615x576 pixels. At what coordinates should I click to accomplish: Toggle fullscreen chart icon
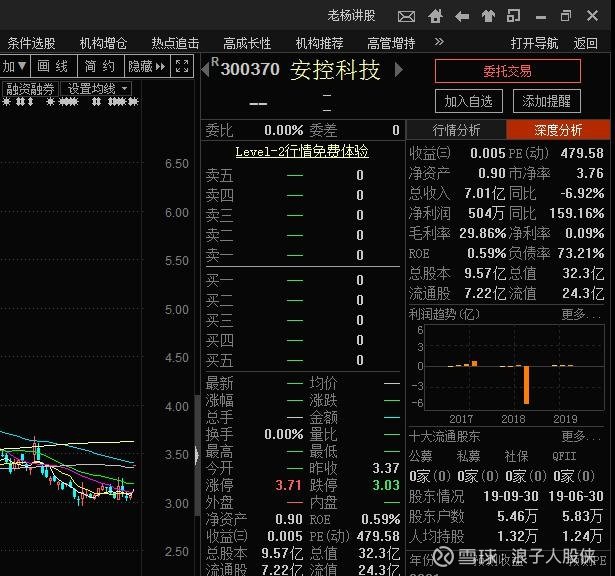(x=182, y=66)
